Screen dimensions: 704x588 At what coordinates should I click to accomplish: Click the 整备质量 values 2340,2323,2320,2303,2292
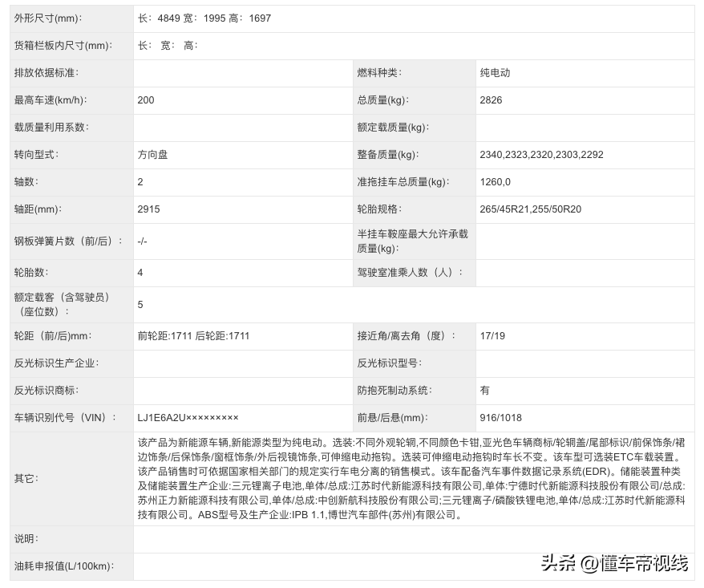(x=541, y=155)
